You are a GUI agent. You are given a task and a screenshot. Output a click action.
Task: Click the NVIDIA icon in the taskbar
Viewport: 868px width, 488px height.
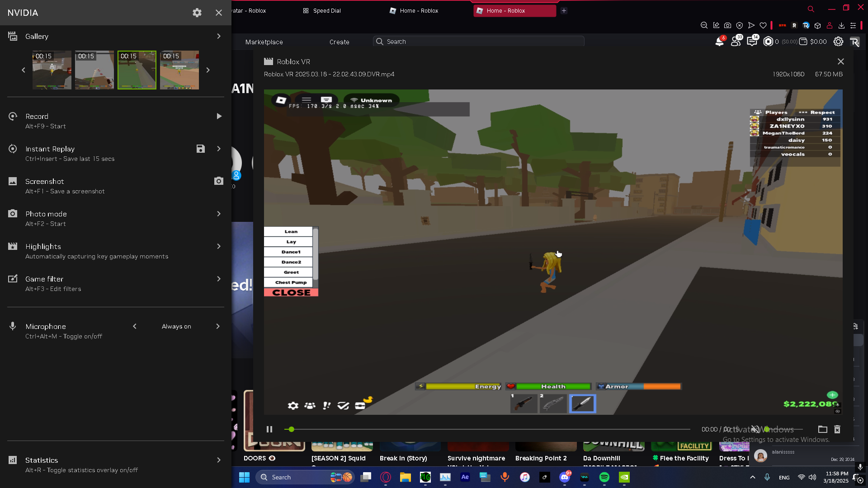(x=624, y=477)
